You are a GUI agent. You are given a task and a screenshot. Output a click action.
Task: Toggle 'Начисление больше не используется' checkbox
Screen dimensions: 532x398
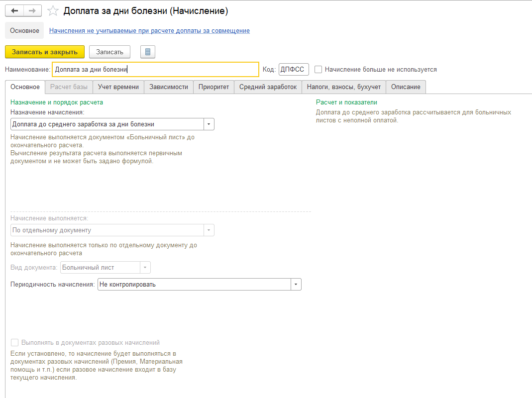tap(319, 70)
